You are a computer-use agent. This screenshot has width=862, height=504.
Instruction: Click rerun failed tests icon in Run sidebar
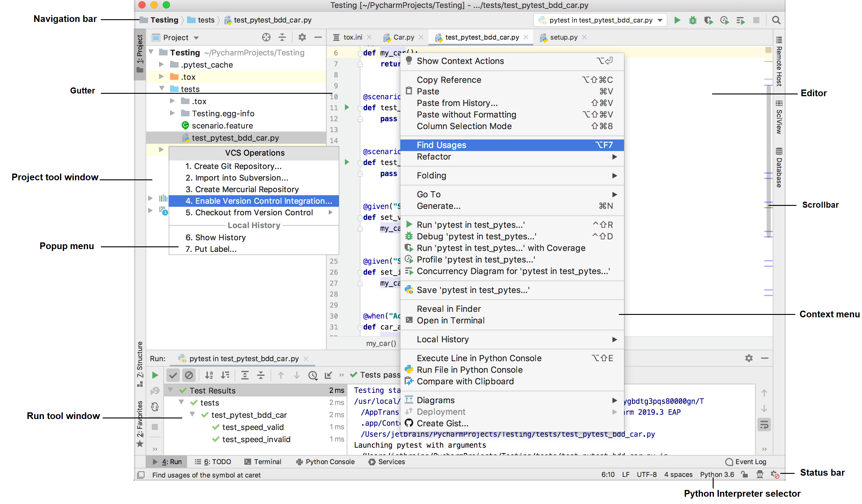[155, 390]
